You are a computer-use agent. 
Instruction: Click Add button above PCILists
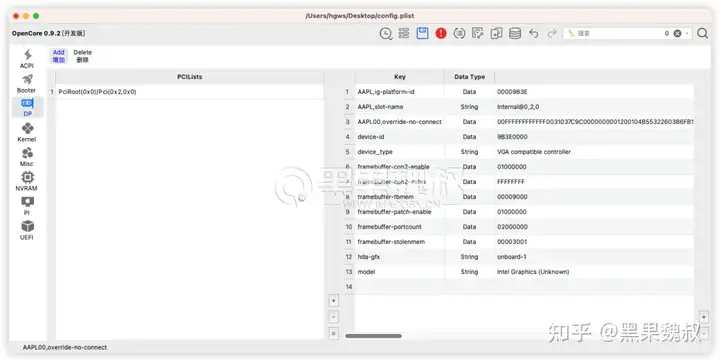pos(59,56)
